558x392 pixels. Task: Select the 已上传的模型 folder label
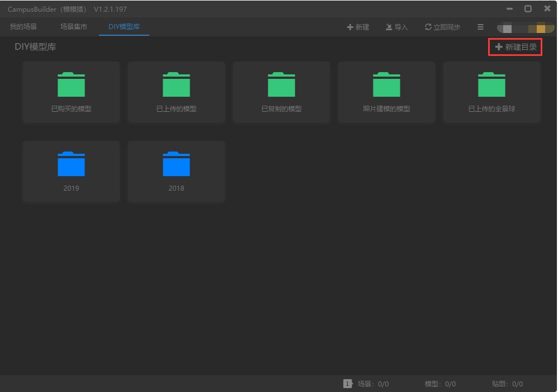click(x=176, y=109)
